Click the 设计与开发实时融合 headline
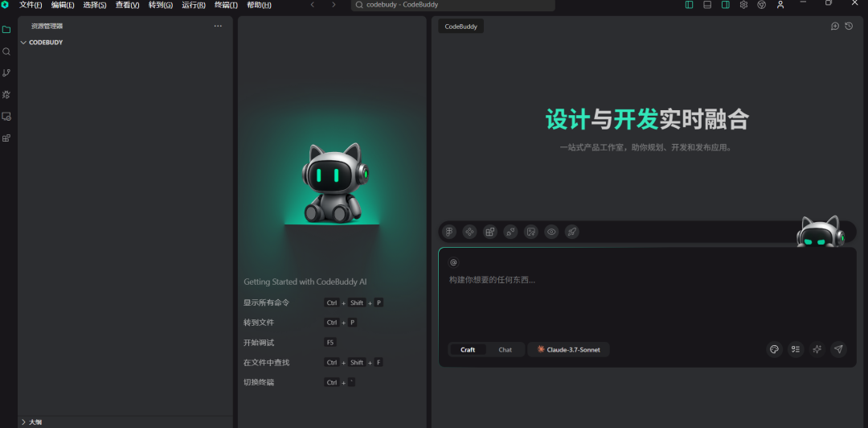 pyautogui.click(x=647, y=119)
